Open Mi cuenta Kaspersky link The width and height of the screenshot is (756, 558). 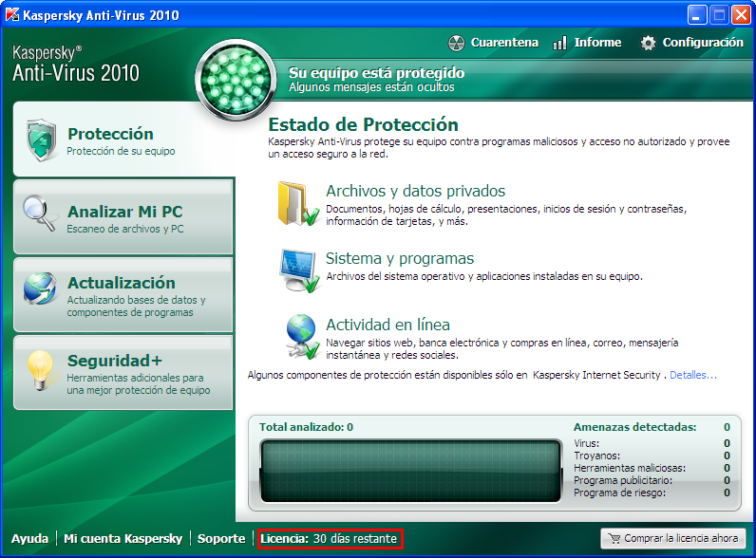pos(123,538)
